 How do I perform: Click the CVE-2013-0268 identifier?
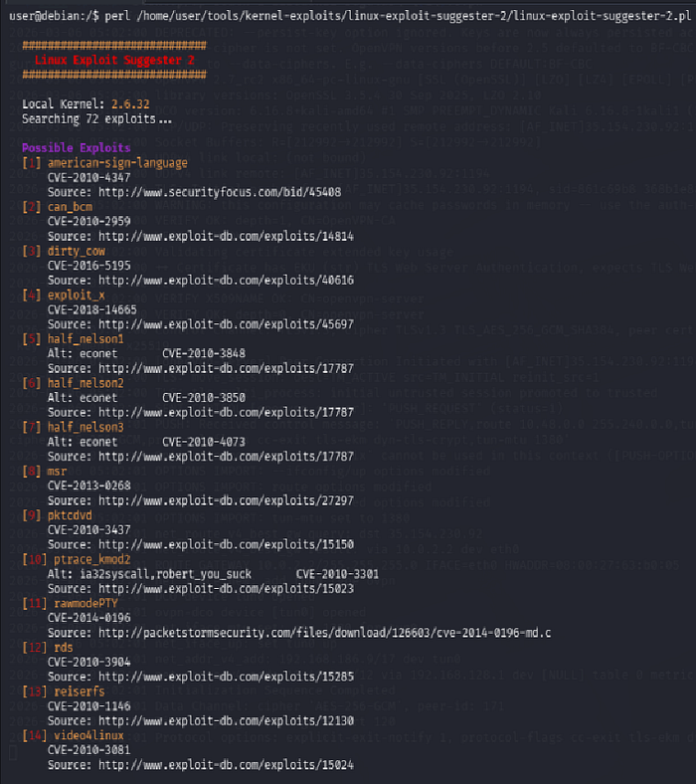pyautogui.click(x=88, y=486)
